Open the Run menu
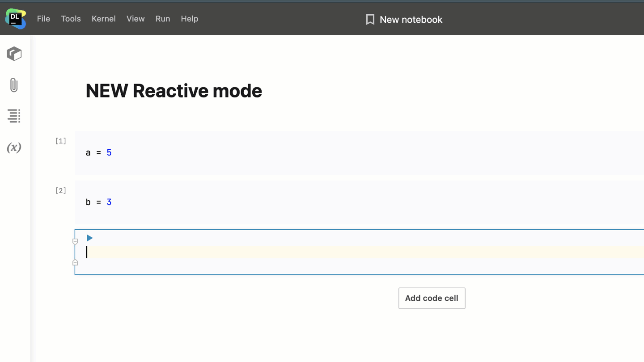Screen dimensions: 644x362 tap(163, 19)
